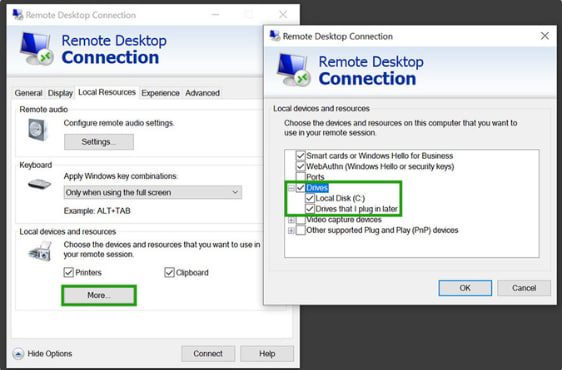Image resolution: width=562 pixels, height=370 pixels.
Task: Click the Ports label in device list
Action: pyautogui.click(x=315, y=177)
